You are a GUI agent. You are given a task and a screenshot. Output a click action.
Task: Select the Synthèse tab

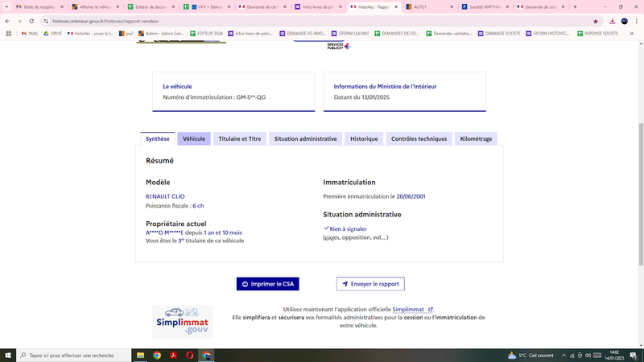pyautogui.click(x=157, y=138)
